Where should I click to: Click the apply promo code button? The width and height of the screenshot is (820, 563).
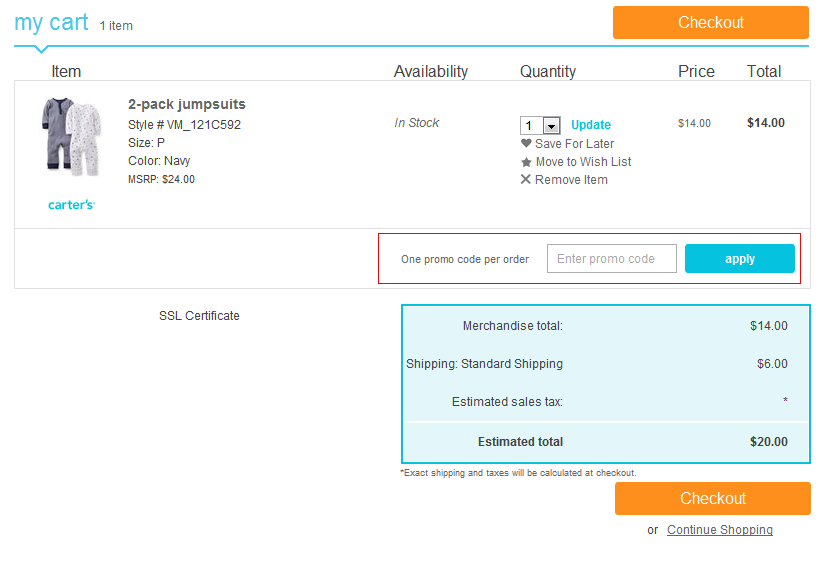click(x=739, y=259)
